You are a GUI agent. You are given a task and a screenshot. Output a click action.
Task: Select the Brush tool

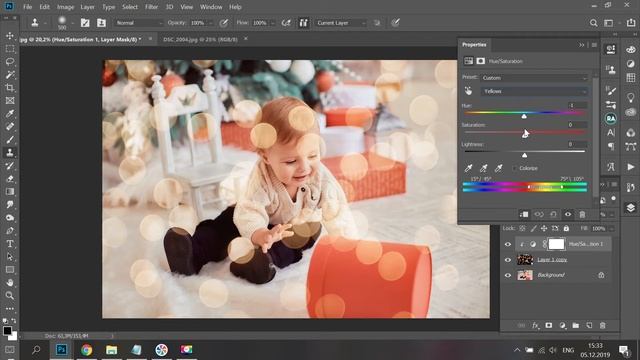click(x=10, y=140)
